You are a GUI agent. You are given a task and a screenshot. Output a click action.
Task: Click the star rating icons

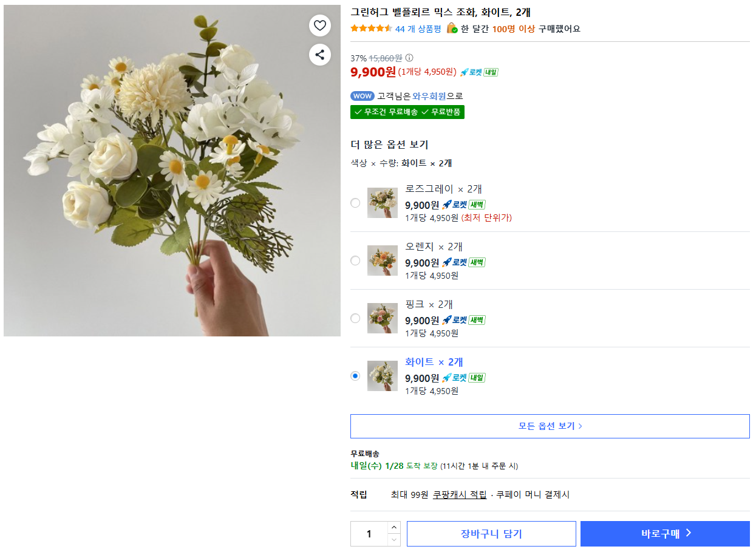click(x=371, y=29)
